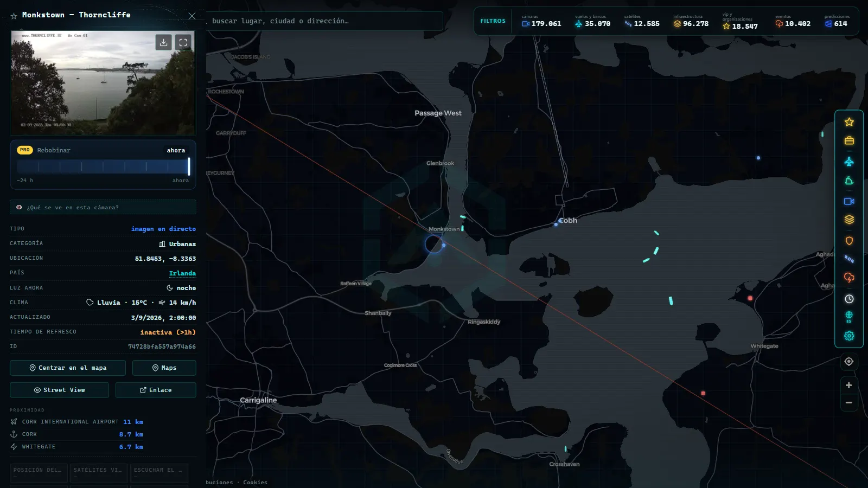Click the PRO badge next to Rebobinar

(25, 150)
